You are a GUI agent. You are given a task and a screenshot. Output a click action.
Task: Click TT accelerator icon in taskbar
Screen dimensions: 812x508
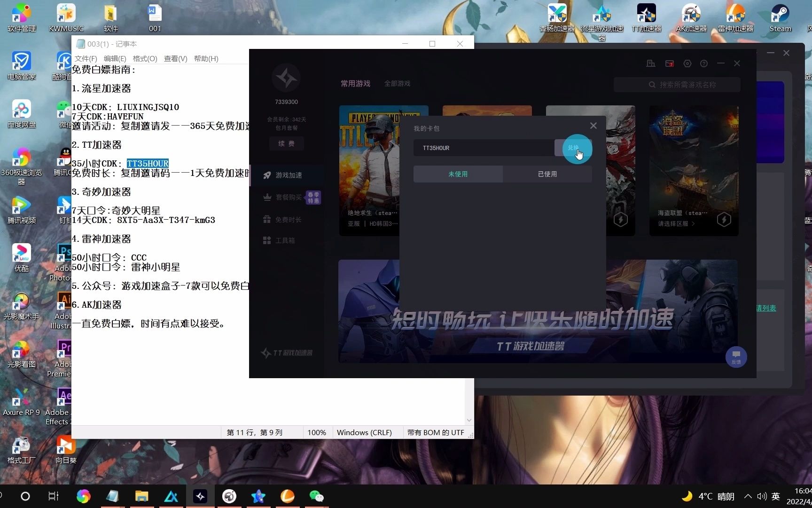(x=200, y=496)
